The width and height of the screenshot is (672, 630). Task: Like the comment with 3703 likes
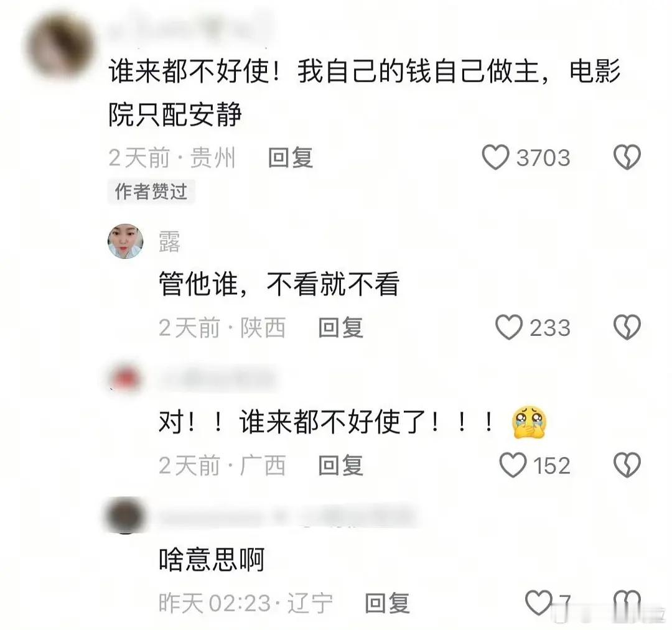pos(495,157)
